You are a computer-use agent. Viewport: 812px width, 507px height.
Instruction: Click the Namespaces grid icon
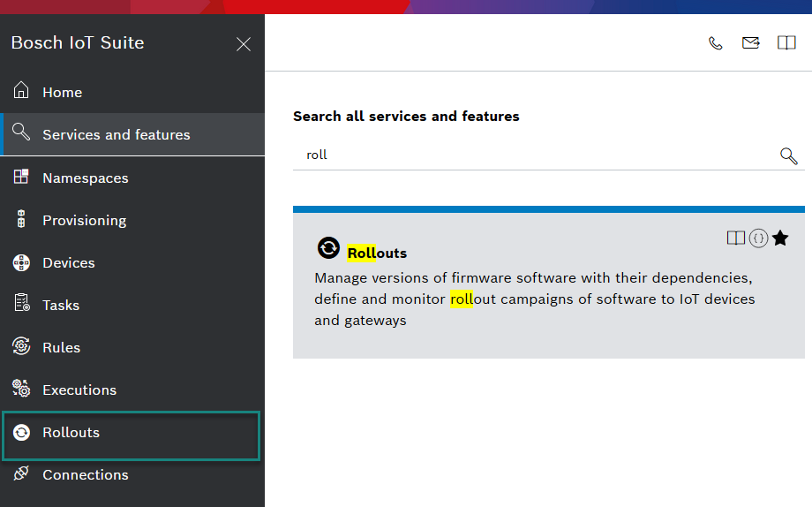tap(21, 177)
